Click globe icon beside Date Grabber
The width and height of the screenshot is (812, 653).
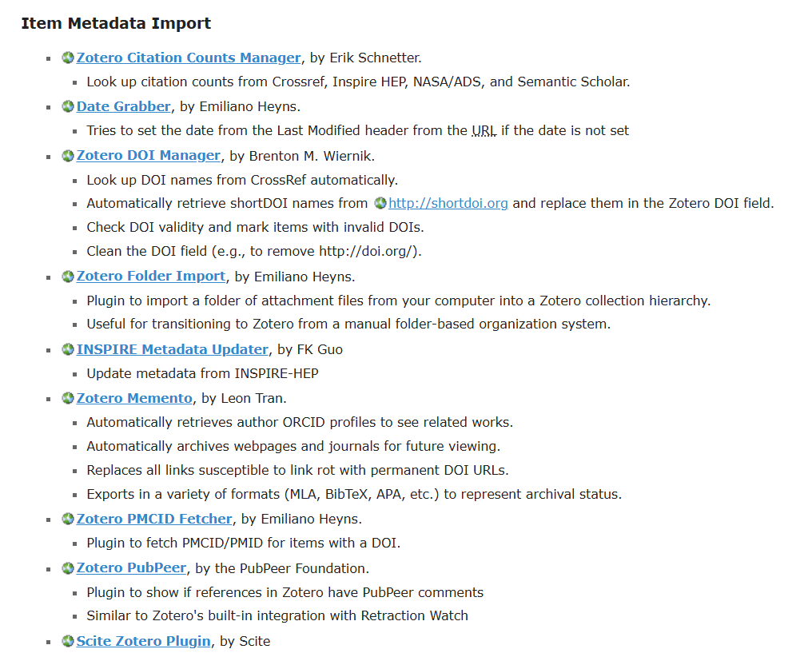click(68, 107)
